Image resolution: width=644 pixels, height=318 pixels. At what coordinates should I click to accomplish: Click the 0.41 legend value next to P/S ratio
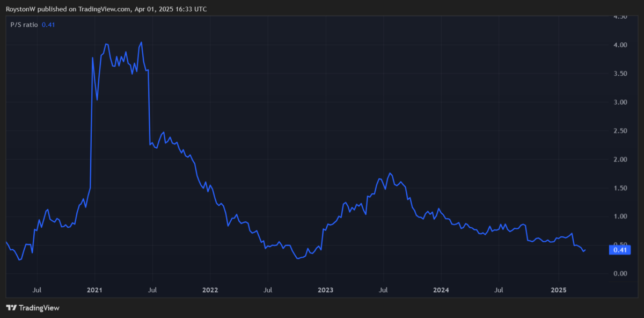(48, 25)
